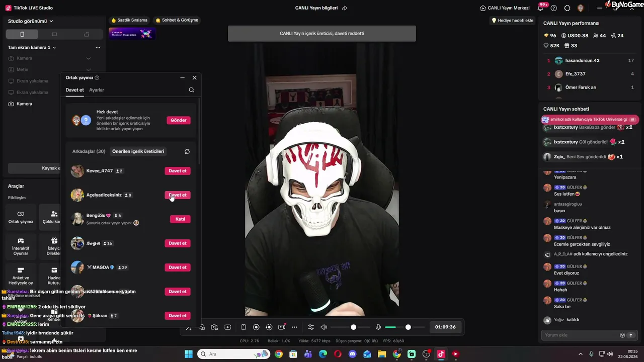Viewport: 644px width, 362px height.
Task: Send comment with the arrow button
Action: click(x=630, y=335)
